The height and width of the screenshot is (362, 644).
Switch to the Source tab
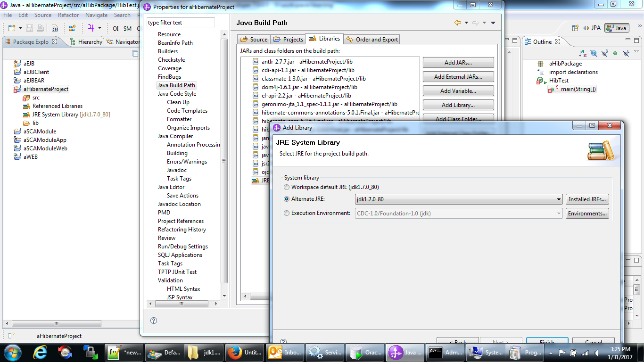pos(254,40)
